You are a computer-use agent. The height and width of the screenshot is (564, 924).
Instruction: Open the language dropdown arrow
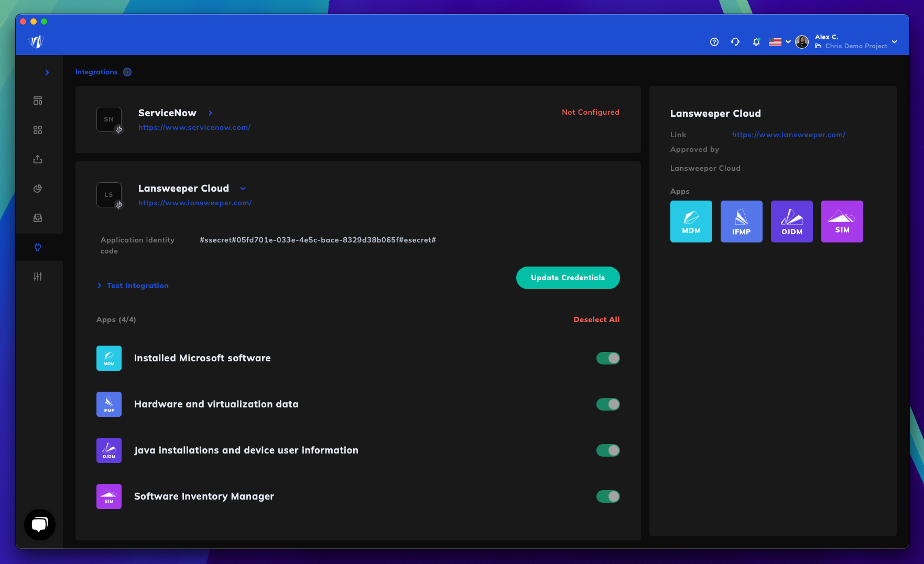click(x=788, y=42)
